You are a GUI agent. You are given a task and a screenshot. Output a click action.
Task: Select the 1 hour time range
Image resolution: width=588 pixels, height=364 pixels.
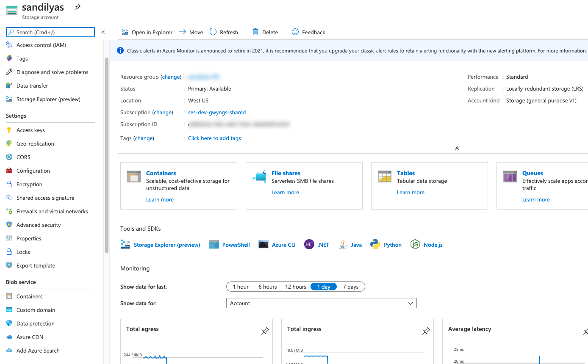click(240, 287)
